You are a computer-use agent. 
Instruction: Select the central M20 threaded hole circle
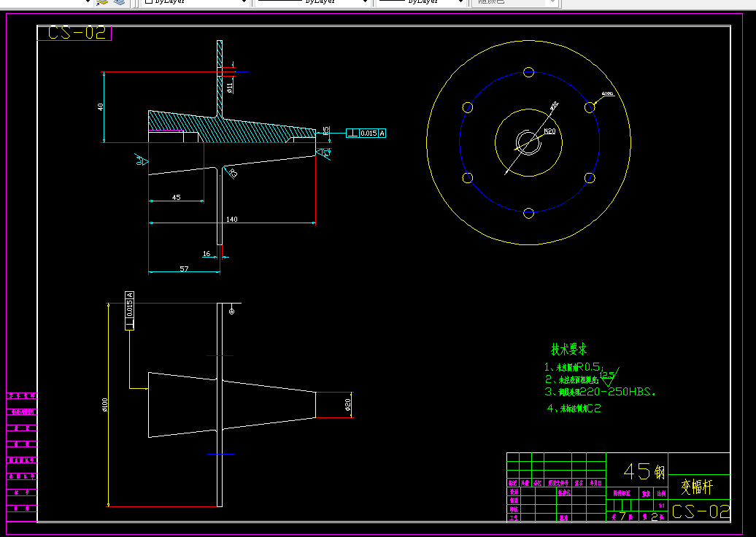pos(528,143)
